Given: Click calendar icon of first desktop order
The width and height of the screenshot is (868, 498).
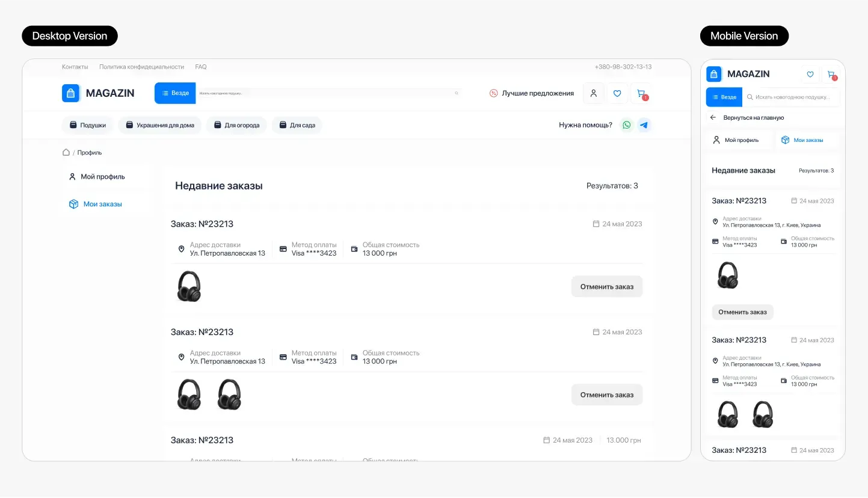Looking at the screenshot, I should tap(596, 224).
